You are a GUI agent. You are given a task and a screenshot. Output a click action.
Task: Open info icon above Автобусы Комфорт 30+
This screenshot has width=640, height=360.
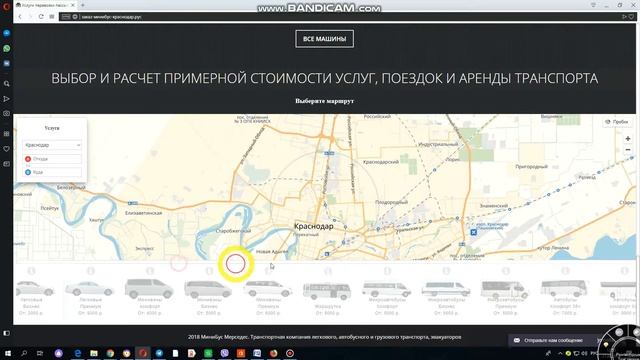pyautogui.click(x=565, y=271)
